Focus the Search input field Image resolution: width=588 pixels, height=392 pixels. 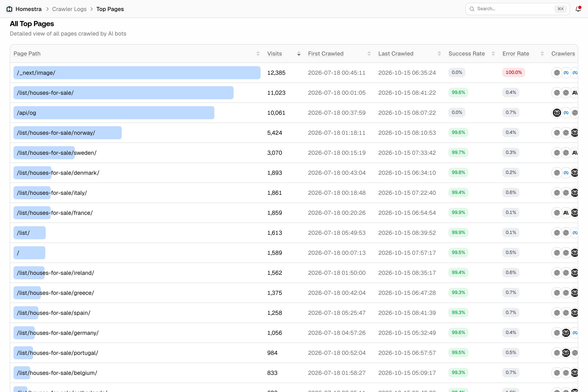pos(518,9)
